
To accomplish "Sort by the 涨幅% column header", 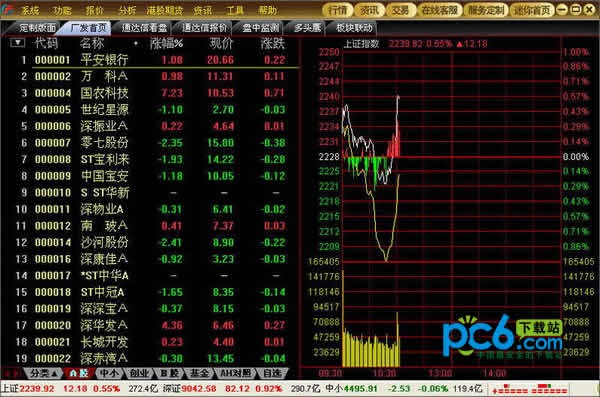I will [166, 44].
